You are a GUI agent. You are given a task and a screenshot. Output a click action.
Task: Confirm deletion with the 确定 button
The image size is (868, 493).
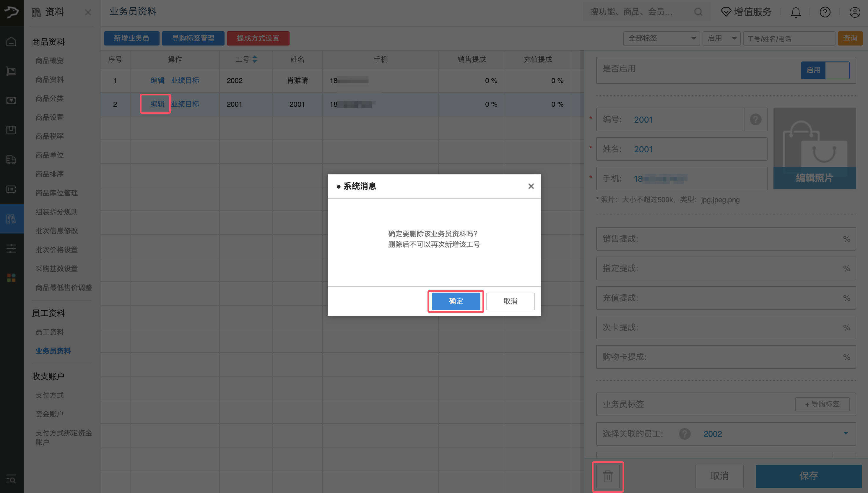pos(456,301)
